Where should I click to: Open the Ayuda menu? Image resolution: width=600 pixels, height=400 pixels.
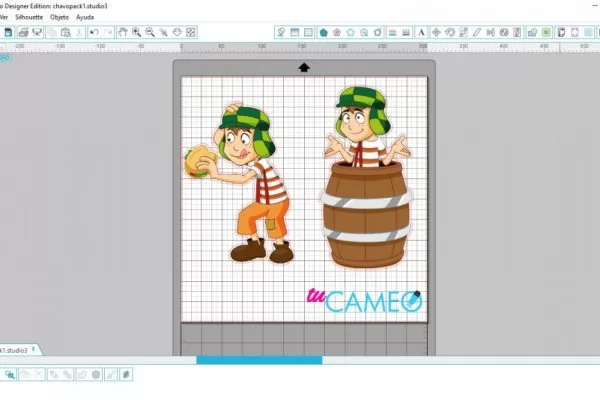pos(85,17)
